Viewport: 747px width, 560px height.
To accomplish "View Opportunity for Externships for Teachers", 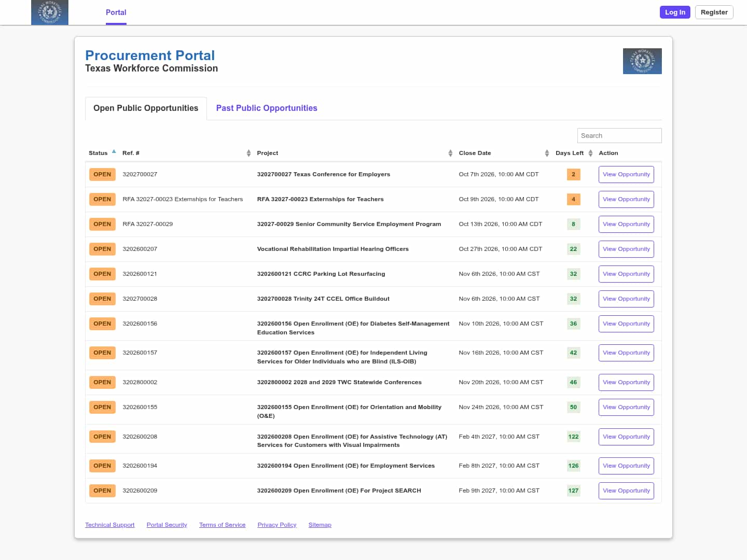I will (x=626, y=200).
